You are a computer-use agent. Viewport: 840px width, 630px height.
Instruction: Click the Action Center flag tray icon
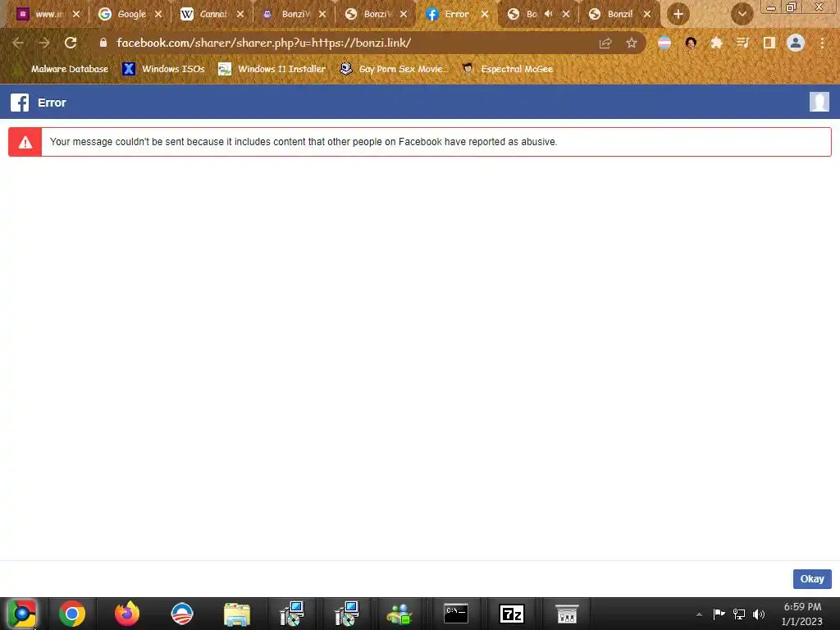coord(719,614)
